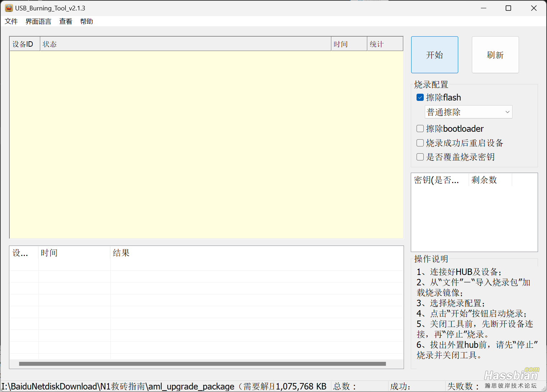The image size is (547, 392).
Task: Click the 统计 column header
Action: tap(385, 44)
